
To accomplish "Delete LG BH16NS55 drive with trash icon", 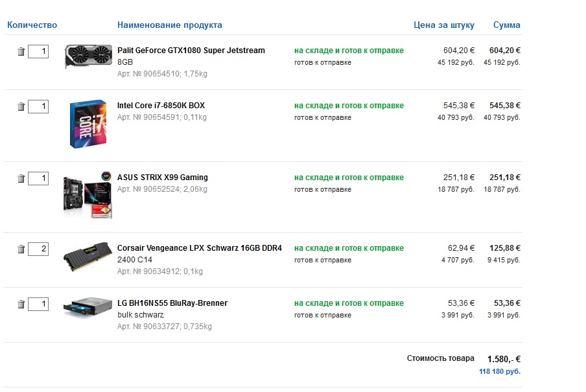I will tap(21, 304).
